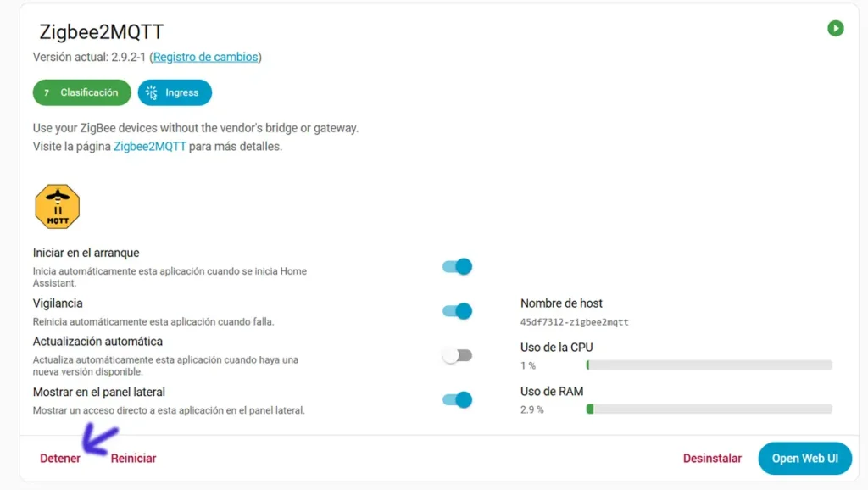Toggle "Iniciar en el arranque" off

(x=456, y=266)
